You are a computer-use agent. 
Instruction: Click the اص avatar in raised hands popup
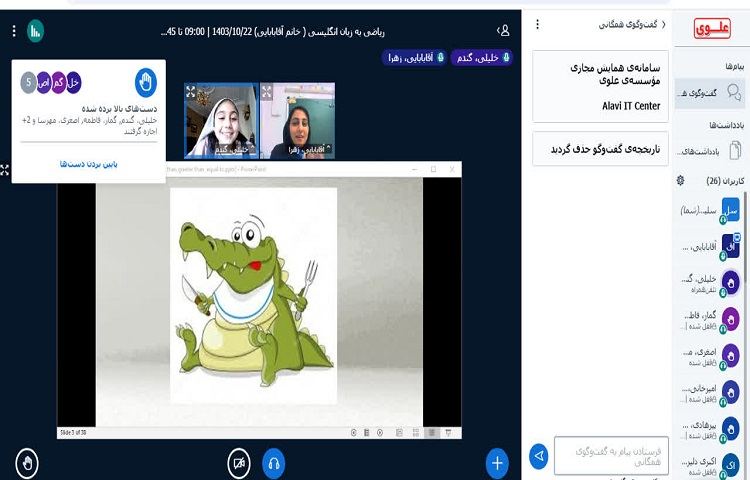(x=44, y=83)
